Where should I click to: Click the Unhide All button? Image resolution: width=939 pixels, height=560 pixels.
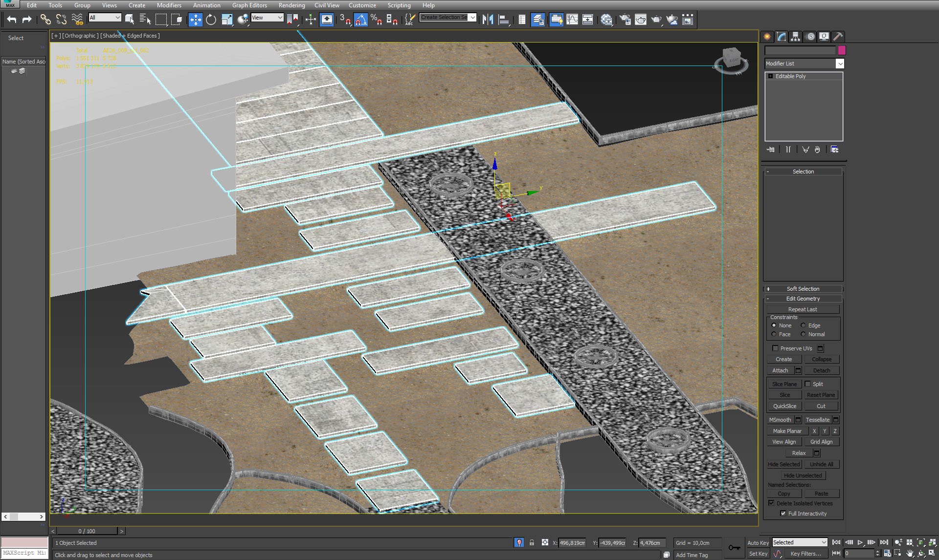point(821,464)
